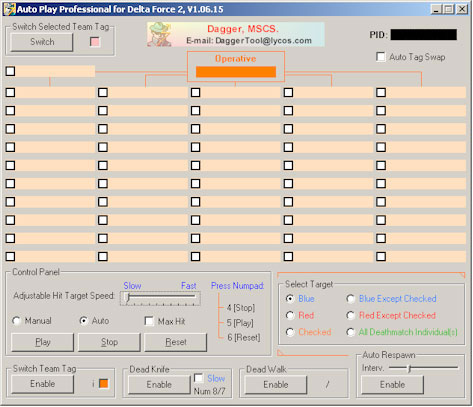This screenshot has width=473, height=407.
Task: Choose Red as the target
Action: 290,315
